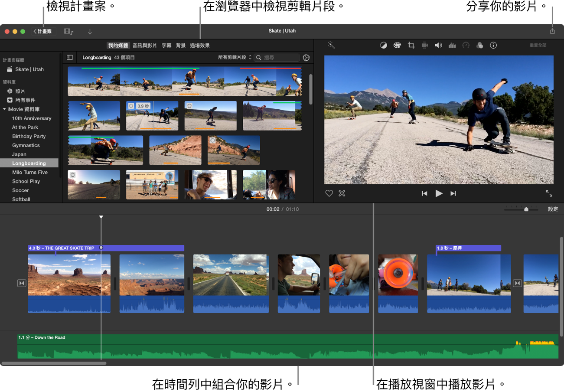Open the color correction palette icon
This screenshot has height=392, width=564.
pyautogui.click(x=397, y=45)
